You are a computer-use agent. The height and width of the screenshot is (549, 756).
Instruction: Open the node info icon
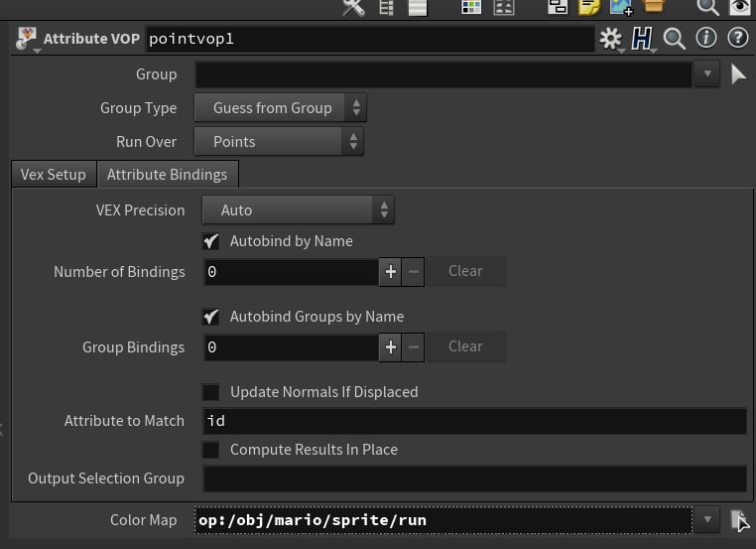click(x=705, y=38)
